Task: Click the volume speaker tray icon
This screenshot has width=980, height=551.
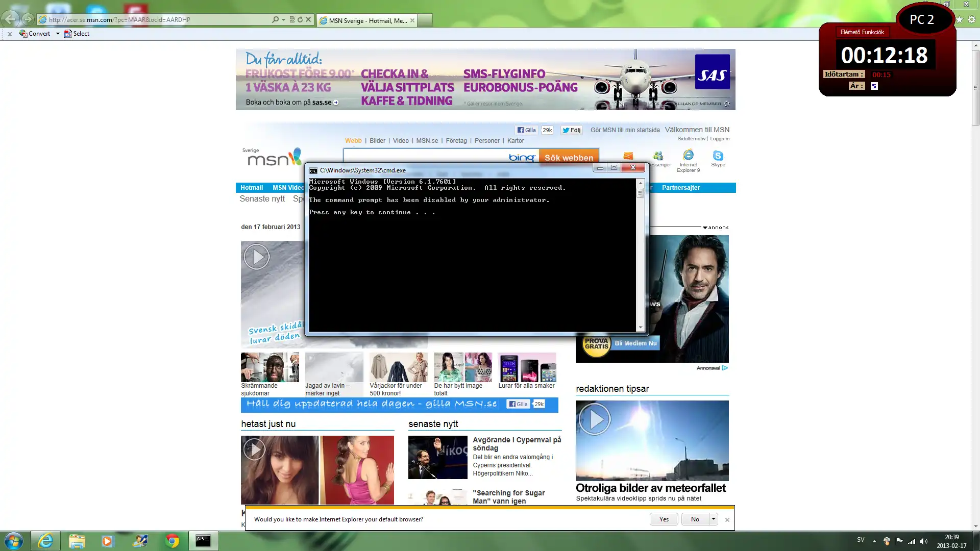Action: [924, 541]
